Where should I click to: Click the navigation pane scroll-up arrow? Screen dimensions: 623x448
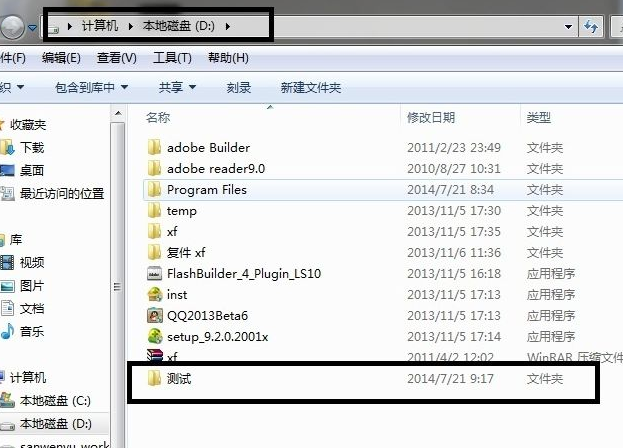[118, 114]
